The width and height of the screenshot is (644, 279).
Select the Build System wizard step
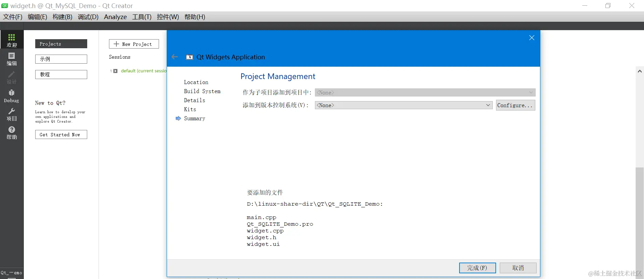[202, 91]
